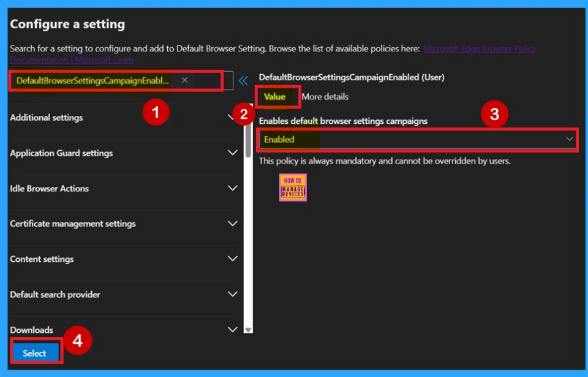Image resolution: width=588 pixels, height=377 pixels.
Task: Click the 'Default search provider' label
Action: click(55, 294)
